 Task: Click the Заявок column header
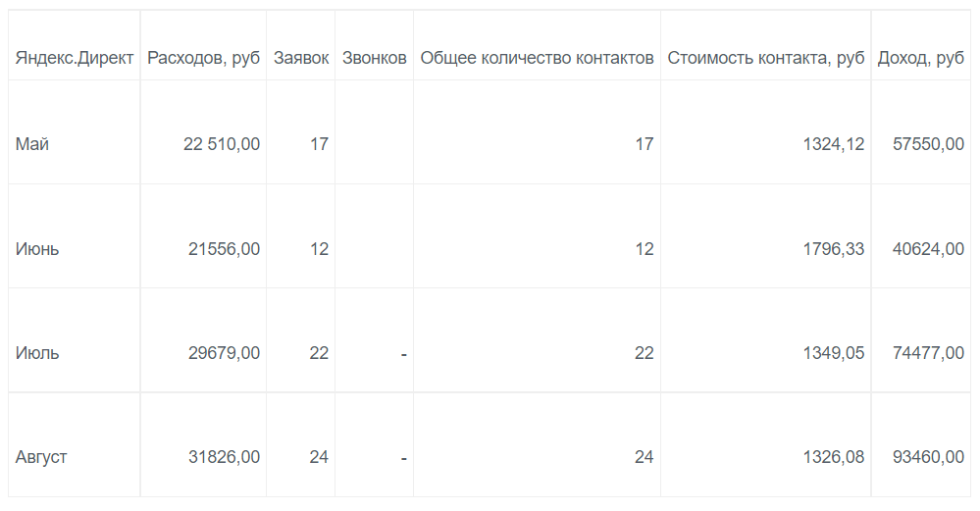click(301, 59)
